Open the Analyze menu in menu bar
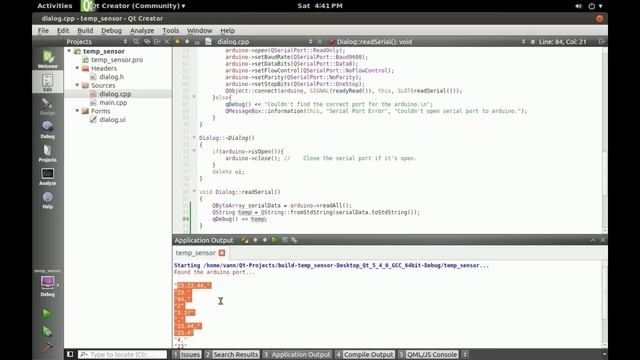Screen dimensions: 640x360 142,31
